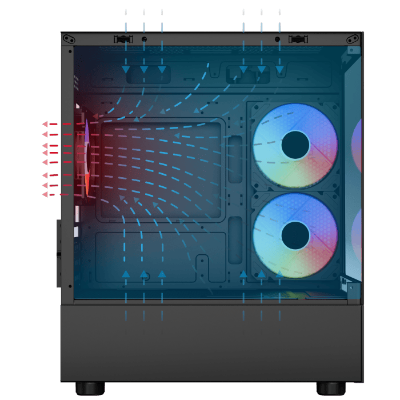
Task: Click the top-right oval thumbscrew mount
Action: tap(353, 39)
